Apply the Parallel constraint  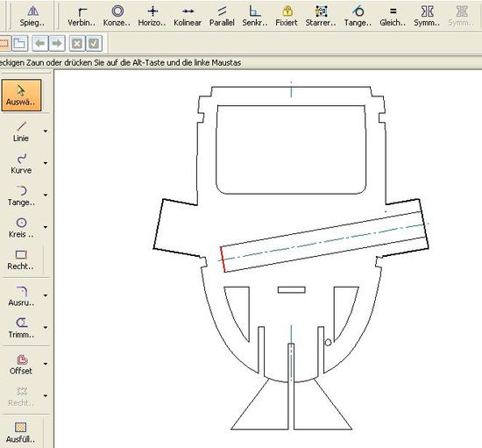click(x=222, y=16)
